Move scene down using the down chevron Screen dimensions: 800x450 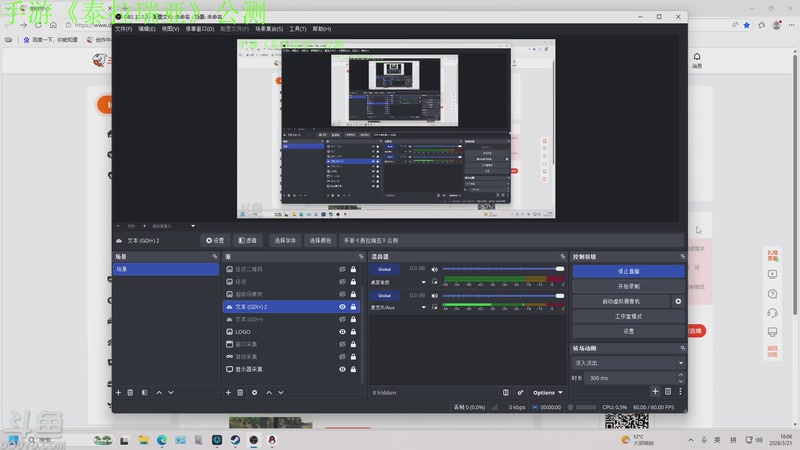click(x=171, y=392)
